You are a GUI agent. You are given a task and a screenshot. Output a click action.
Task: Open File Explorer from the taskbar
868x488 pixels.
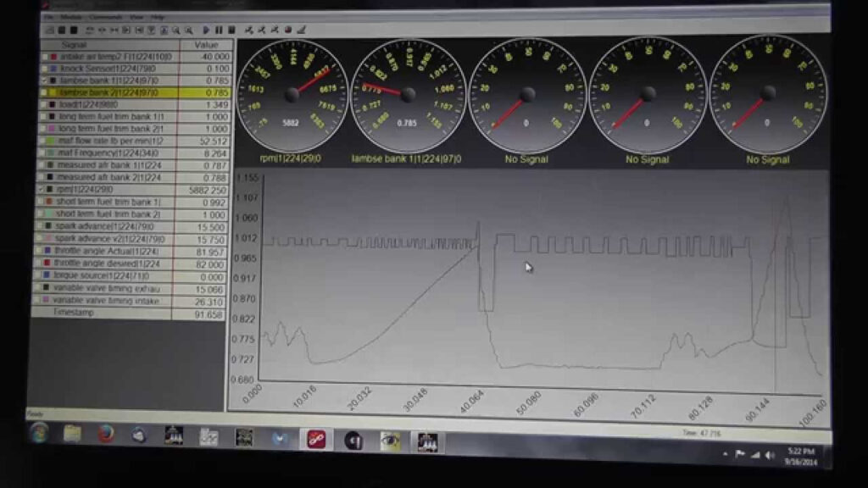click(x=72, y=433)
